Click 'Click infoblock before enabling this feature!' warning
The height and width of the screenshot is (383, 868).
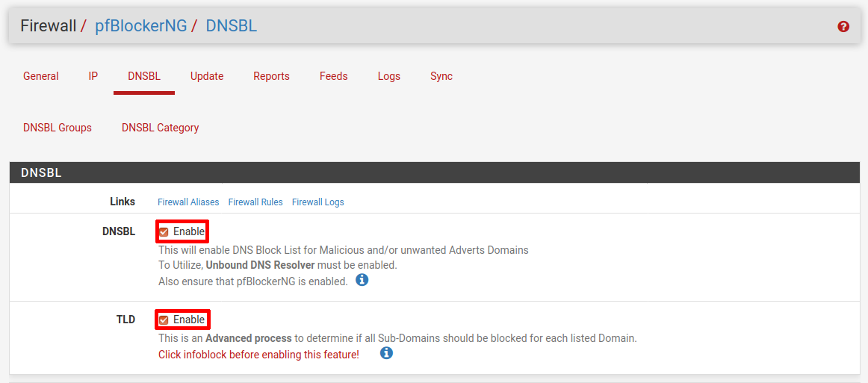coord(258,354)
